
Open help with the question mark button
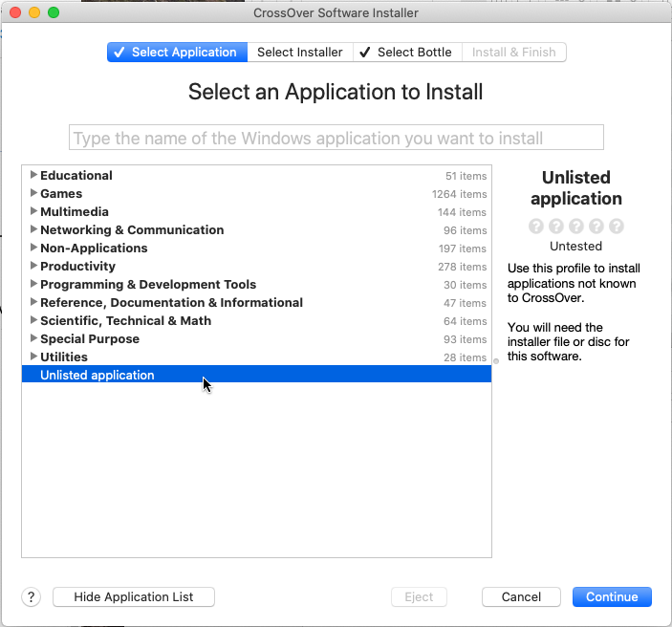click(x=31, y=596)
